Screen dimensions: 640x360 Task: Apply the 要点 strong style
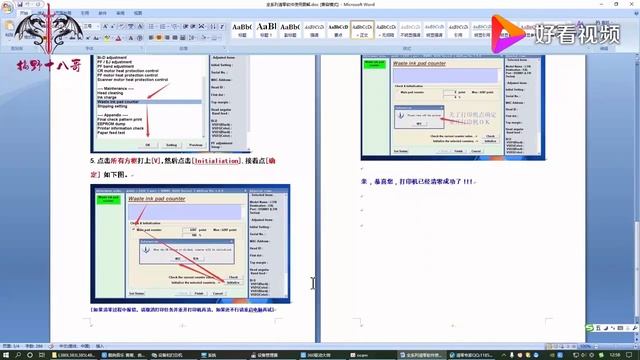point(338,30)
